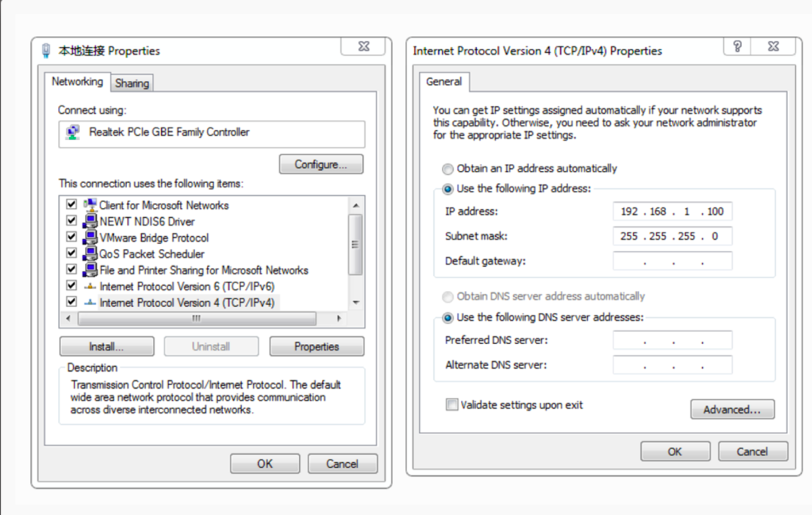Select NEWT NDIS6 Driver row text

147,222
